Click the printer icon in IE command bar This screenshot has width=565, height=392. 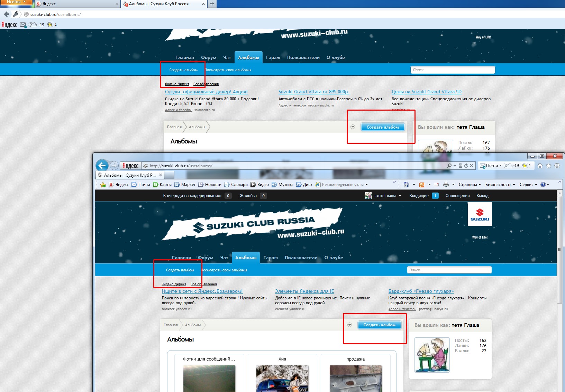[x=446, y=185]
